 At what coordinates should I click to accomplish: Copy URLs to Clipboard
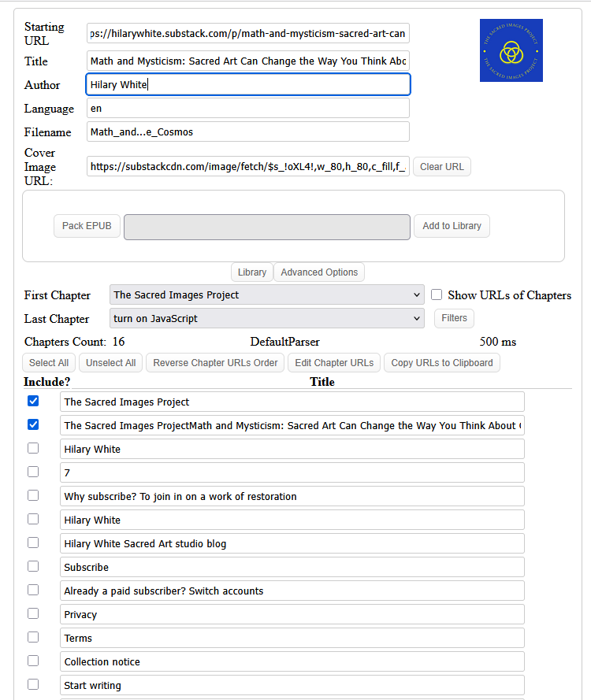441,363
